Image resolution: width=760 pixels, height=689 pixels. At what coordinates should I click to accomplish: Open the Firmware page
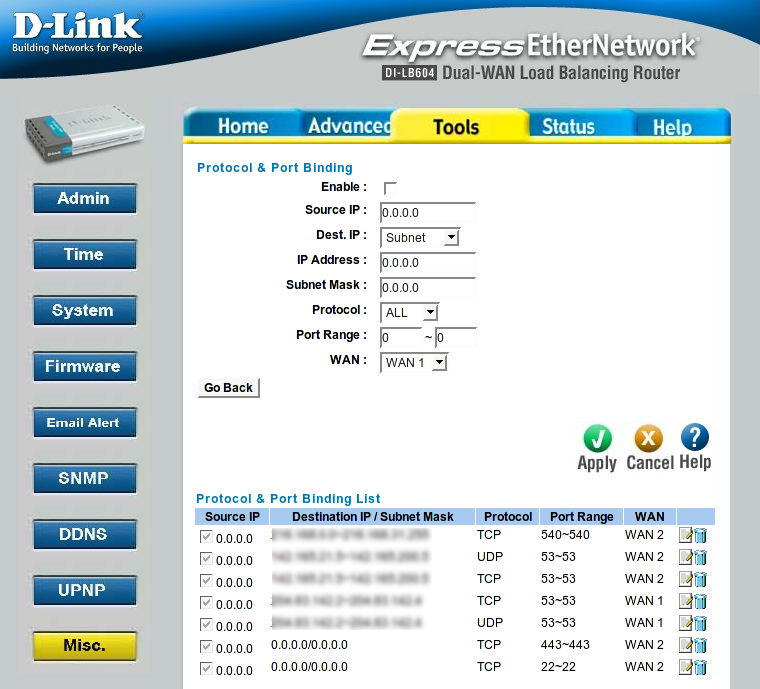point(84,366)
